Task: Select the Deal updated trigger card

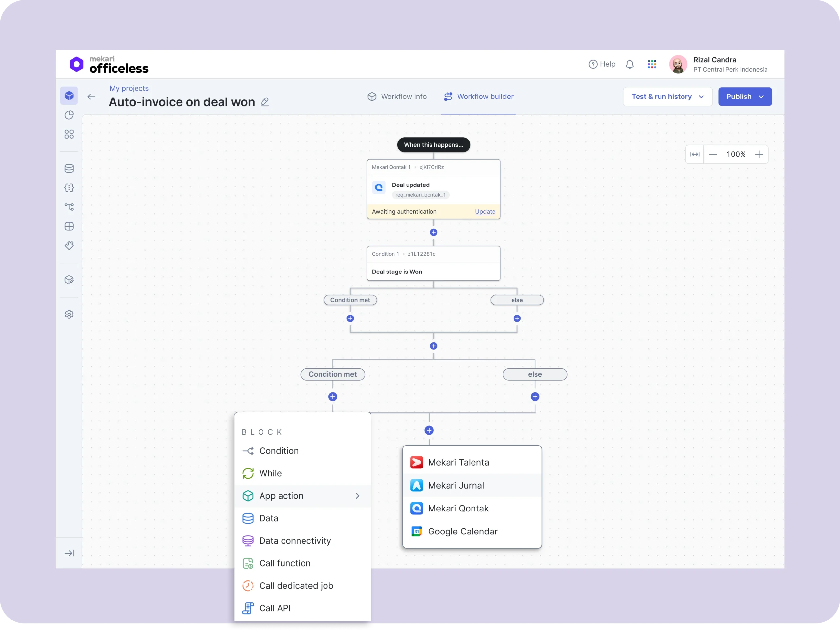Action: pos(434,189)
